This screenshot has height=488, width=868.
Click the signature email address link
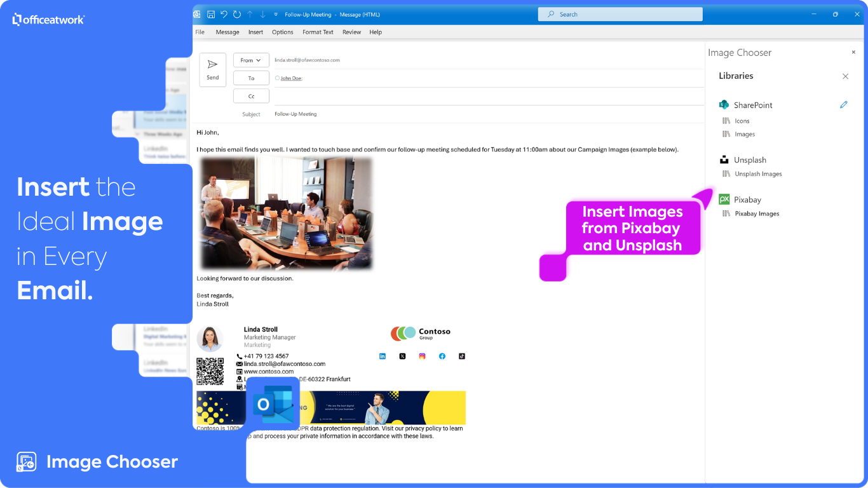click(285, 364)
